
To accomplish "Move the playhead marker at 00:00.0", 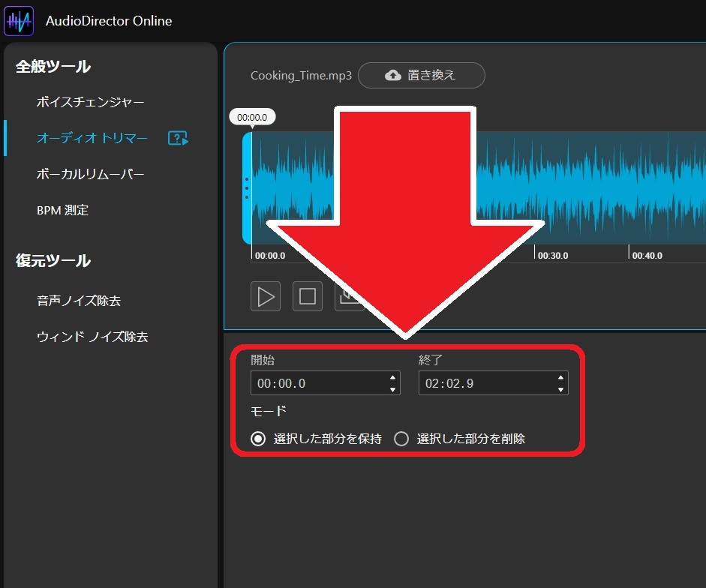I will 251,116.
